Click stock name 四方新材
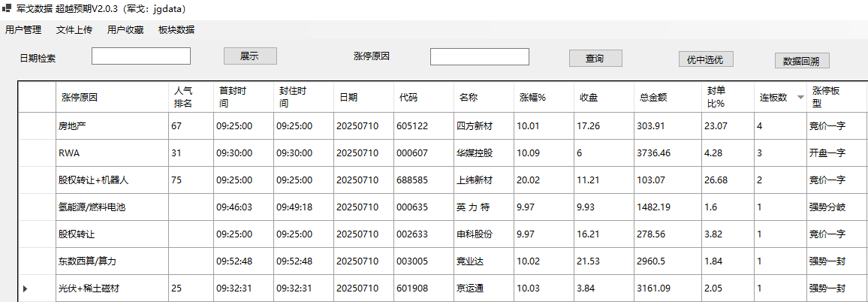The image size is (868, 302). click(484, 125)
